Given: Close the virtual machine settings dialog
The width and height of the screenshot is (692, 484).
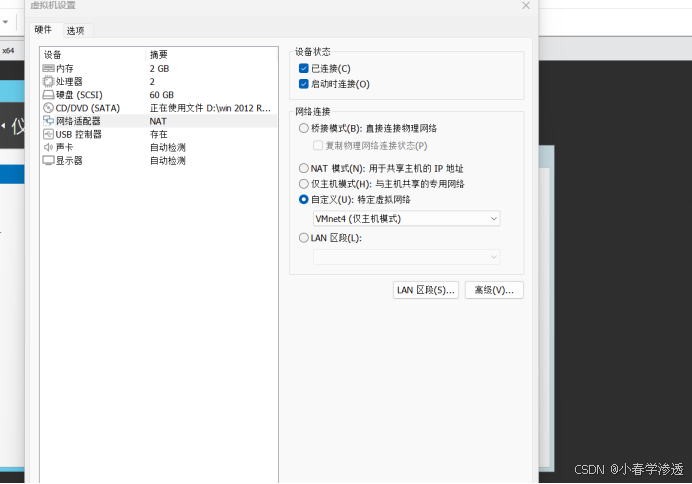Looking at the screenshot, I should click(x=526, y=6).
